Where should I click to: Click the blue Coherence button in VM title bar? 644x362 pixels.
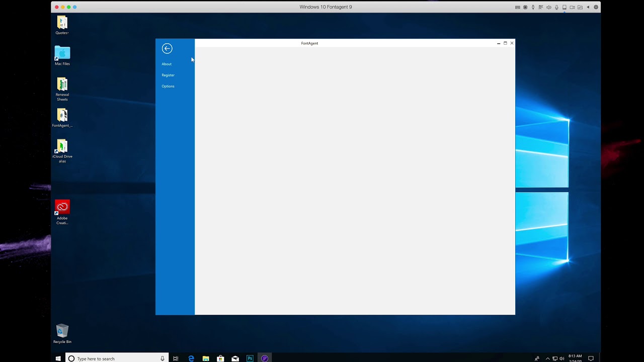click(x=75, y=7)
